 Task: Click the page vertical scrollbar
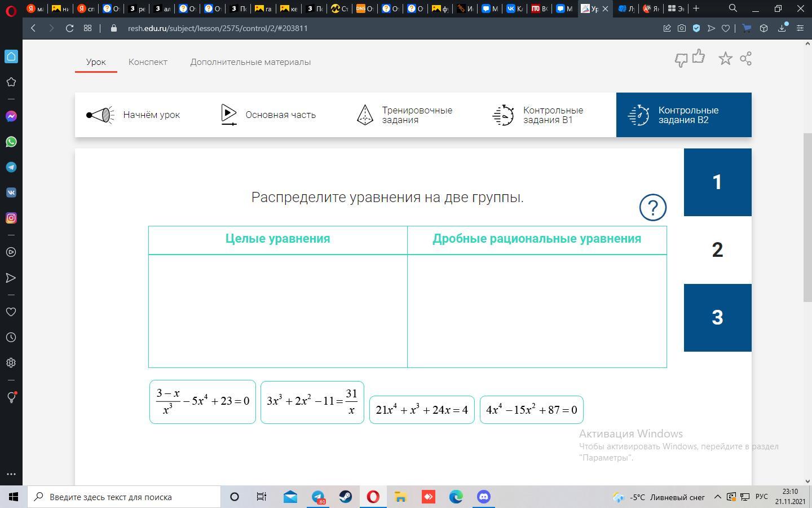[x=807, y=217]
